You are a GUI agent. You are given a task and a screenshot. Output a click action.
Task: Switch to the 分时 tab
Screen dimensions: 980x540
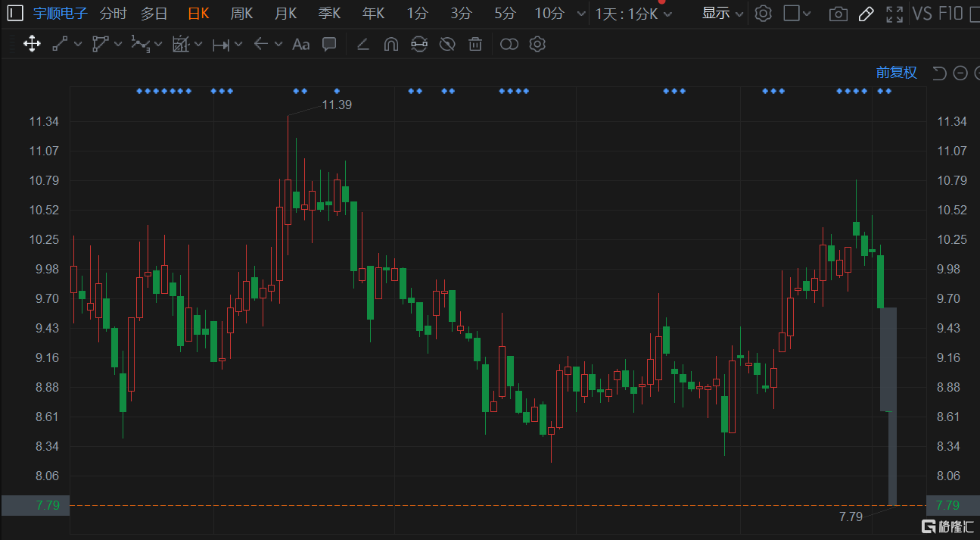(x=113, y=14)
